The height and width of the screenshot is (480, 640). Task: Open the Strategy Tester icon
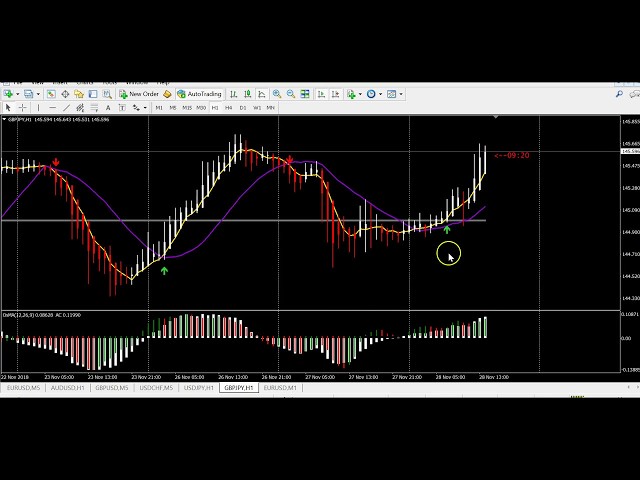[107, 94]
